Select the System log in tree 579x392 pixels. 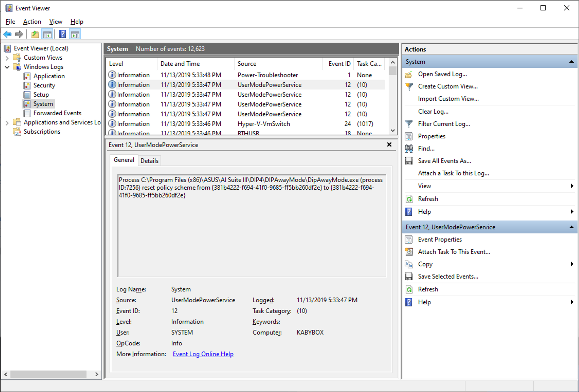coord(43,104)
